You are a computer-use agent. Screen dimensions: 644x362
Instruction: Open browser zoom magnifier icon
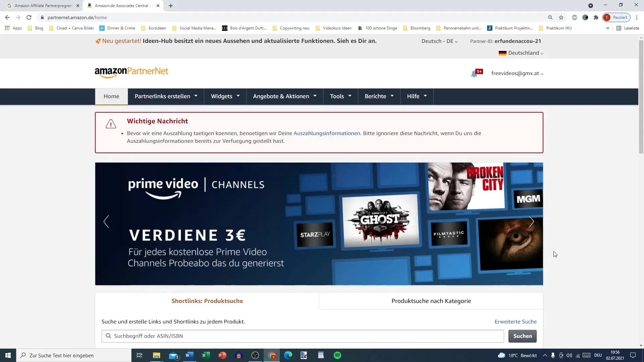tap(550, 17)
